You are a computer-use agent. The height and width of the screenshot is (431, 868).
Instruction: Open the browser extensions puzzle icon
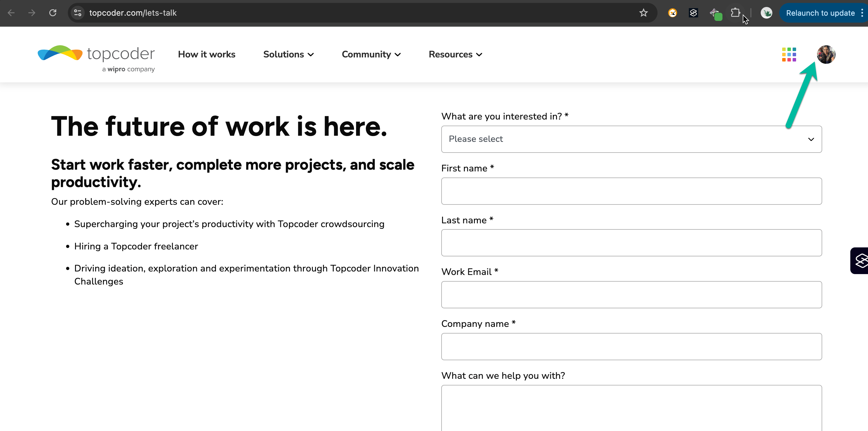click(735, 13)
